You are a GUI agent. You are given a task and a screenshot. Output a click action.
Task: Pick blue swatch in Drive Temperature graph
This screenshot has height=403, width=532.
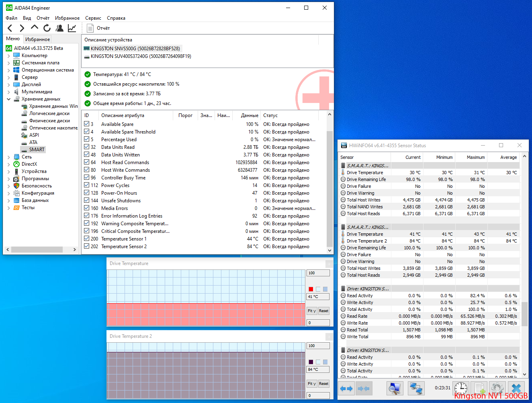(325, 289)
